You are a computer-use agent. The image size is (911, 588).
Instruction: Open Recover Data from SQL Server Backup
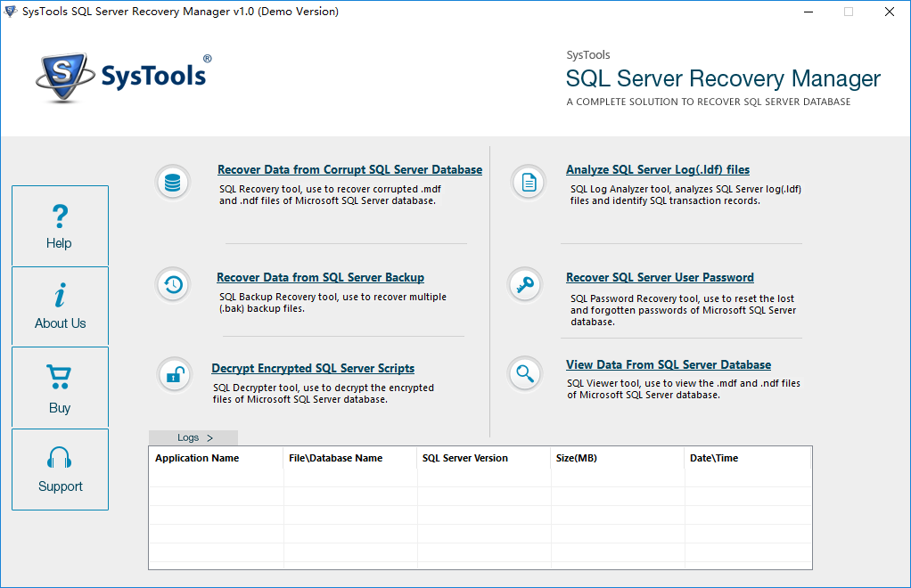320,277
